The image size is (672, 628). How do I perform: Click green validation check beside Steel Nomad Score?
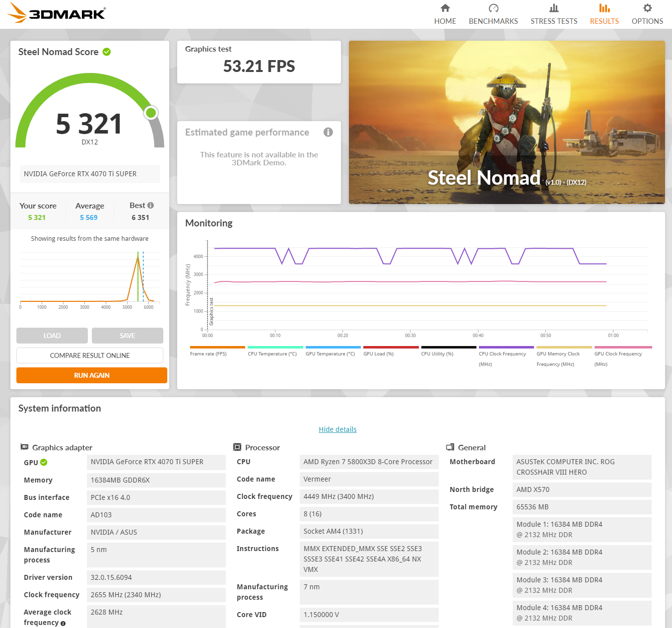point(107,52)
